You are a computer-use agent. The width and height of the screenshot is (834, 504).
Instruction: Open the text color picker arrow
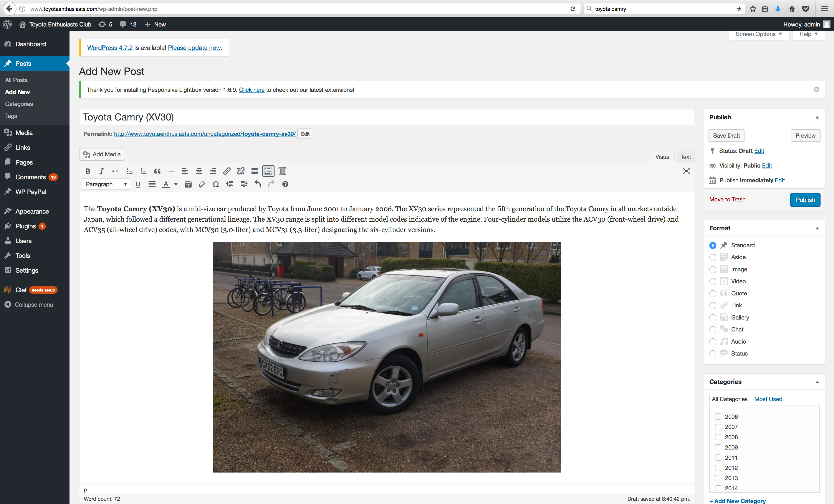(176, 184)
